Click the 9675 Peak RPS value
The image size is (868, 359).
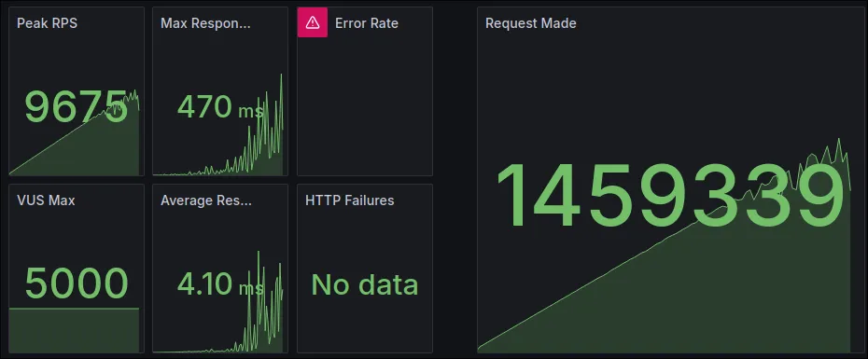pos(77,106)
